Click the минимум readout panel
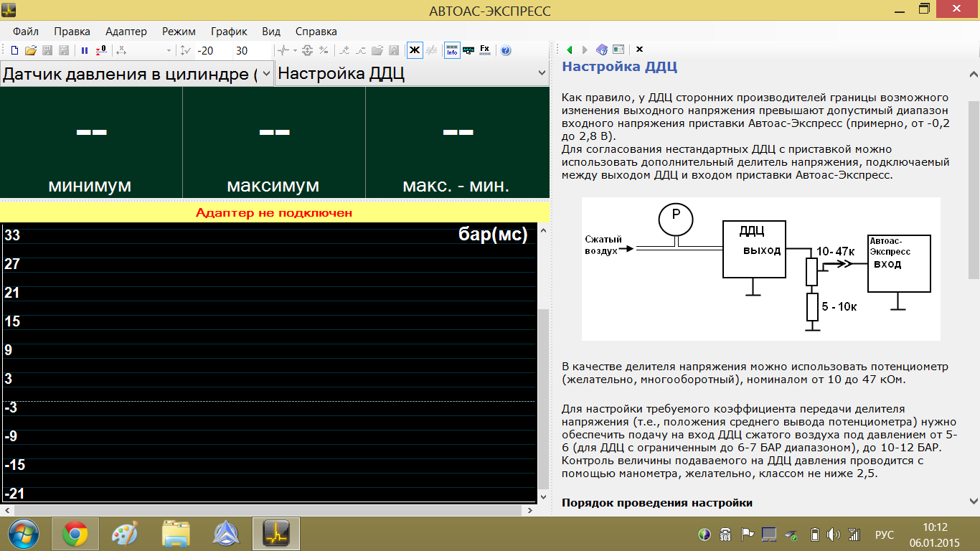Viewport: 980px width, 551px height. tap(91, 143)
